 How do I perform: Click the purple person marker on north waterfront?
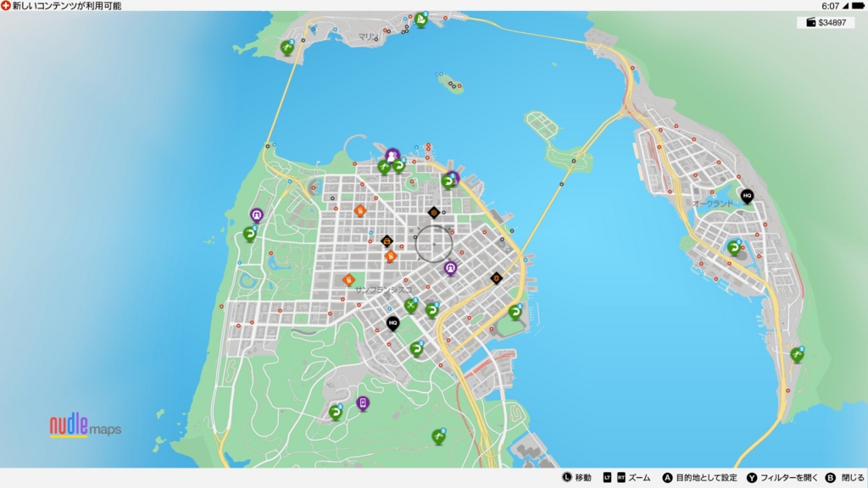(392, 156)
